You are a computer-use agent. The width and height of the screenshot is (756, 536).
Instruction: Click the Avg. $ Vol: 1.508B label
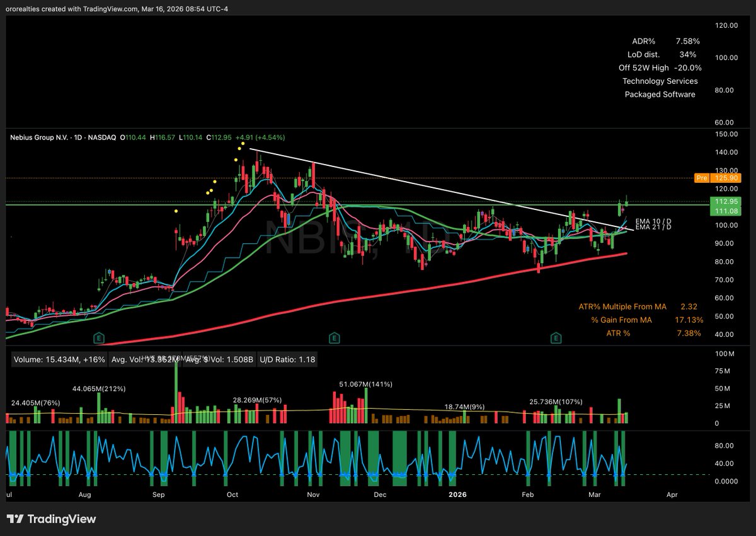coord(219,359)
